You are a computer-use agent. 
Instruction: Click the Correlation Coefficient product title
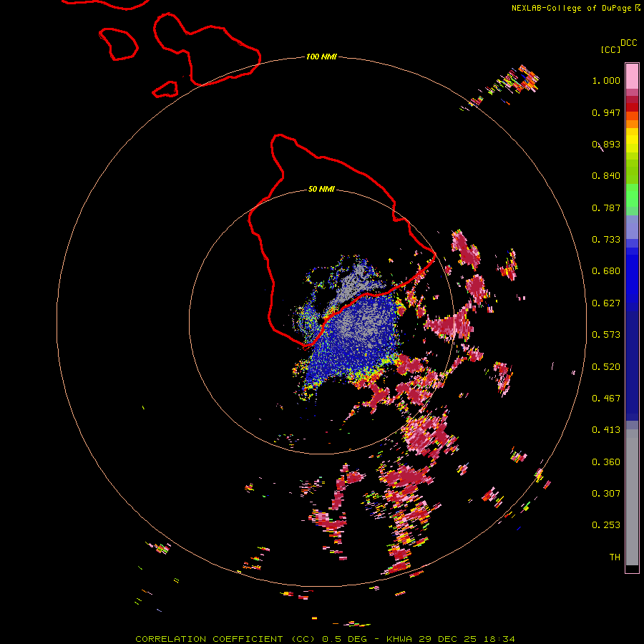(x=225, y=639)
